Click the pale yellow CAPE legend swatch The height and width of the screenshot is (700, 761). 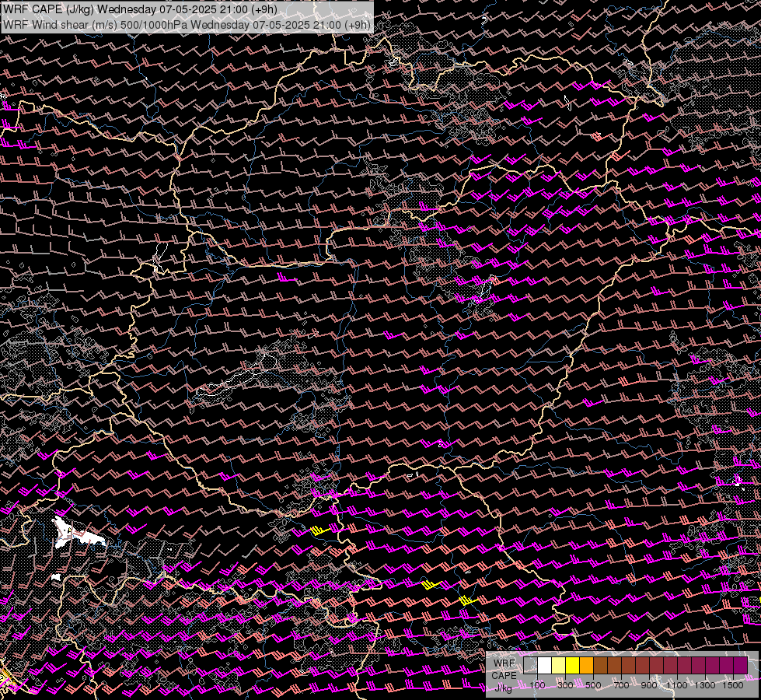pos(559,665)
